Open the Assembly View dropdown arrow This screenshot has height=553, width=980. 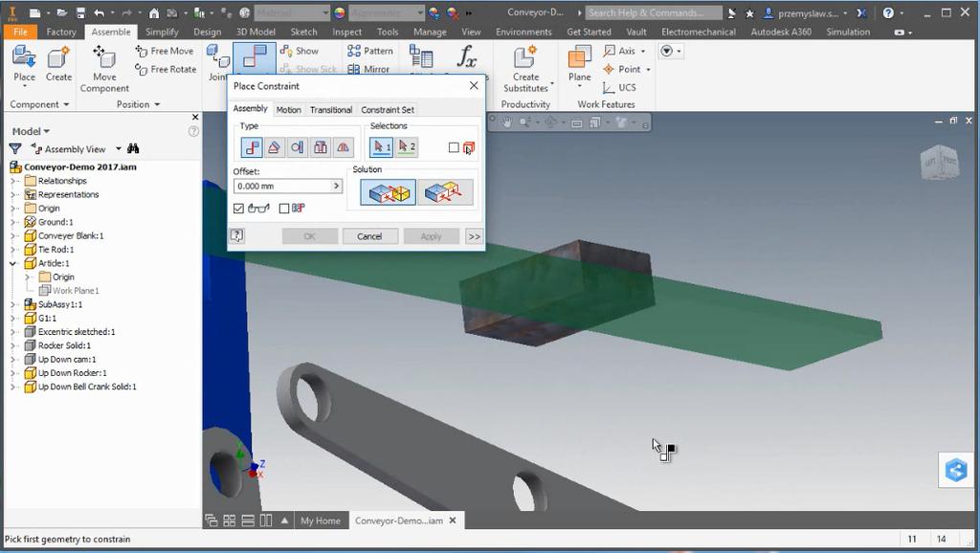tap(118, 148)
